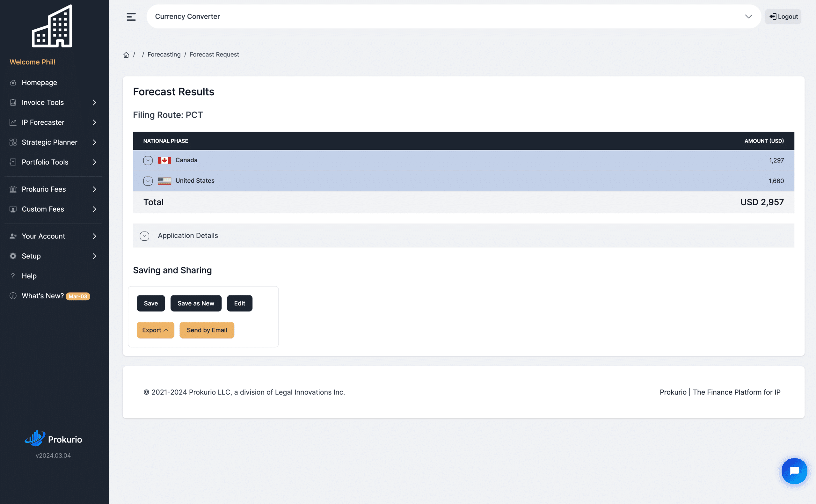Click the United States flag icon

click(164, 181)
